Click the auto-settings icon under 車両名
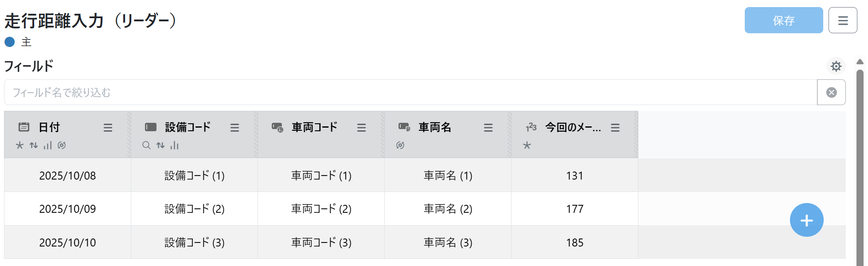The height and width of the screenshot is (266, 868). coord(400,145)
